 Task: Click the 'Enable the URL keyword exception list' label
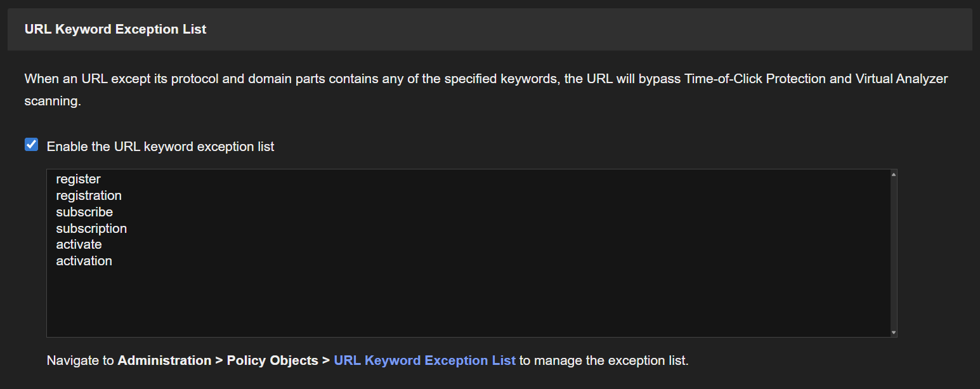click(x=160, y=147)
